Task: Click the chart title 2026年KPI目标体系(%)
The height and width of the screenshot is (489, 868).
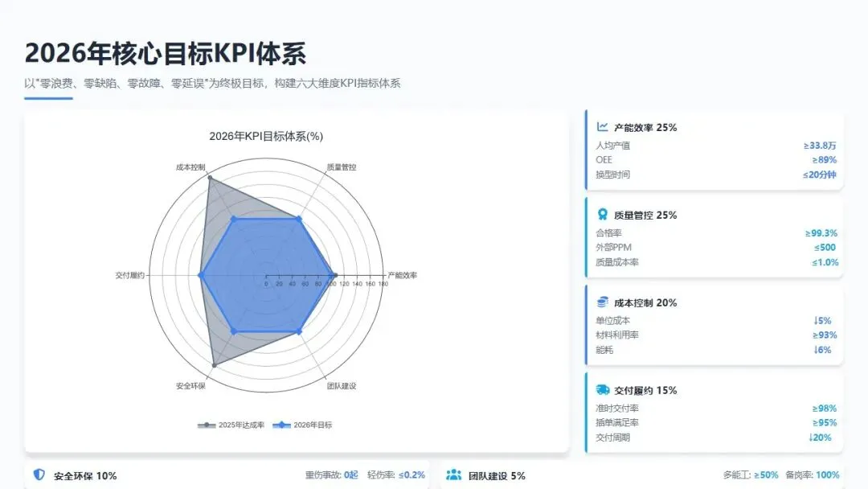Action: [x=266, y=136]
